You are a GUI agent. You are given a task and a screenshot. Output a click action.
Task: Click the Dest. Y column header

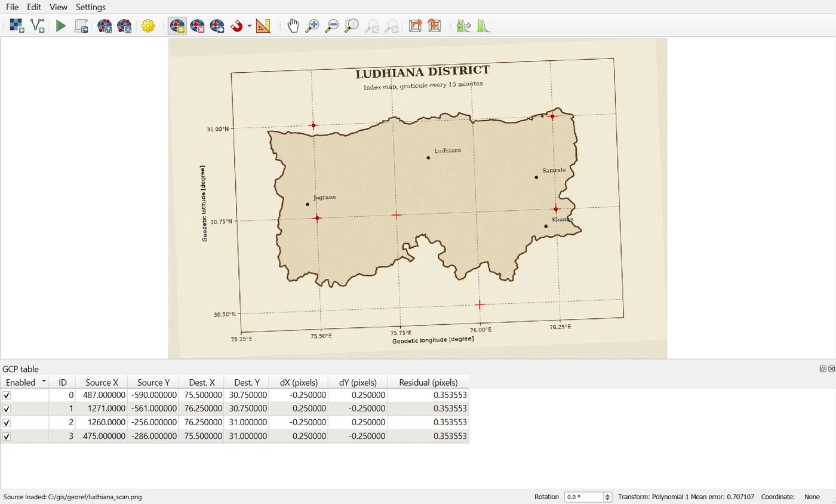247,382
